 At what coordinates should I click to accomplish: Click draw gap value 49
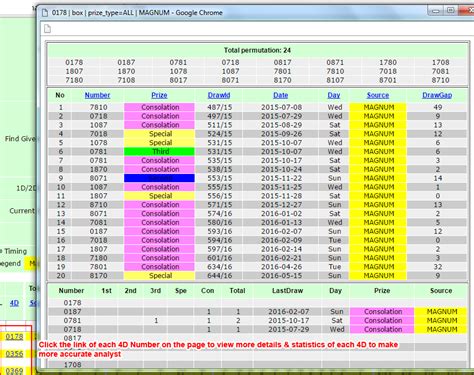[x=438, y=107]
